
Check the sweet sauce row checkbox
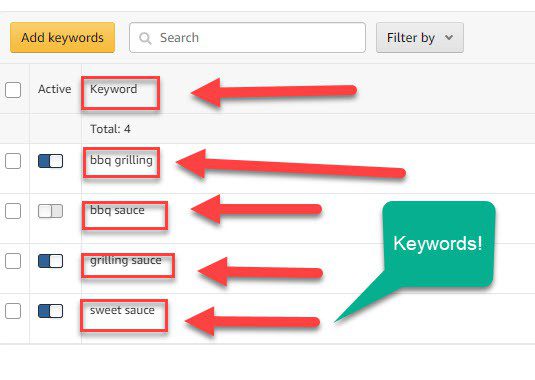click(13, 311)
